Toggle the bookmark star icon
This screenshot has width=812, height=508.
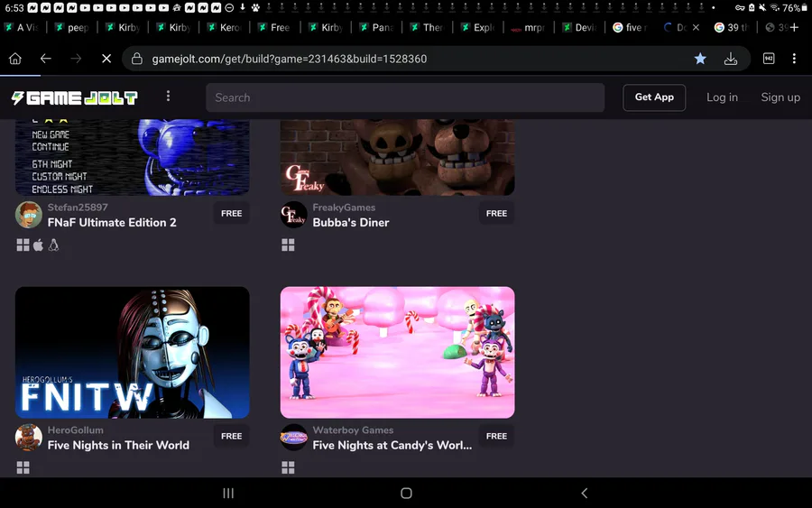pyautogui.click(x=700, y=59)
